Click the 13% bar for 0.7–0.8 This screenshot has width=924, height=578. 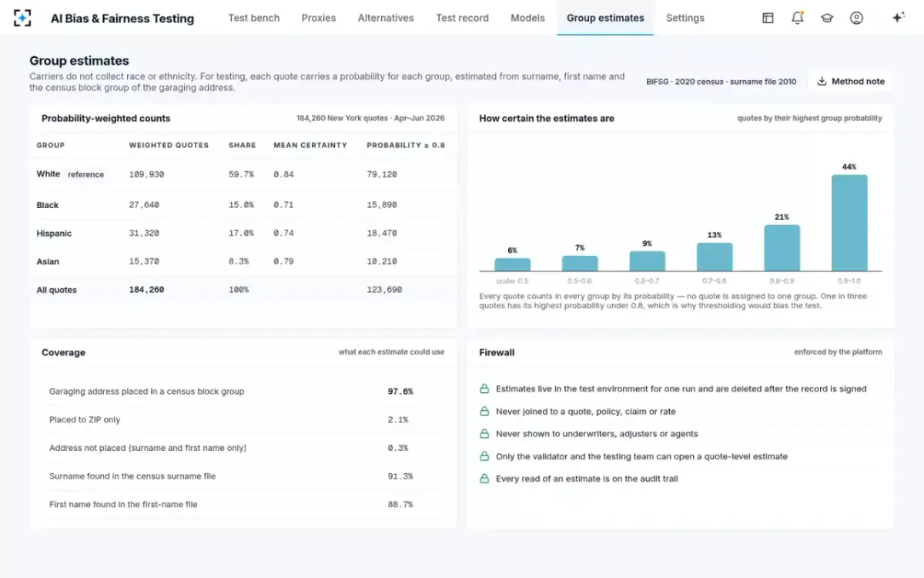[715, 257]
